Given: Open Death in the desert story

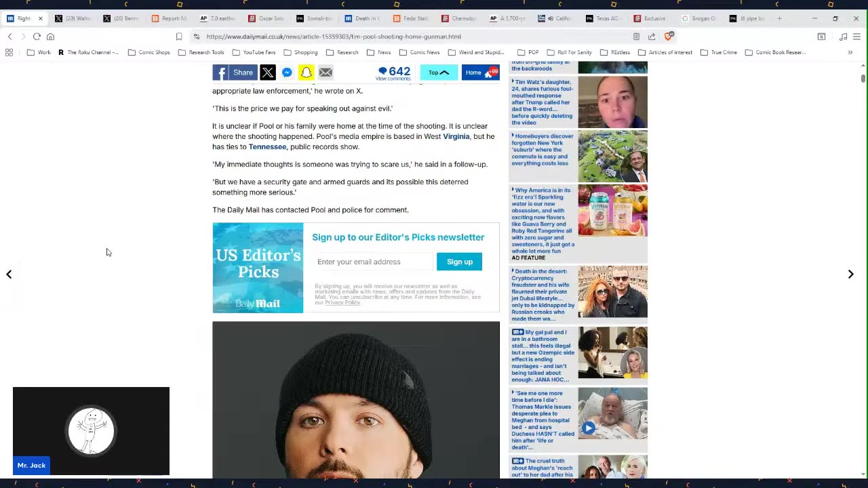Looking at the screenshot, I should (x=578, y=295).
